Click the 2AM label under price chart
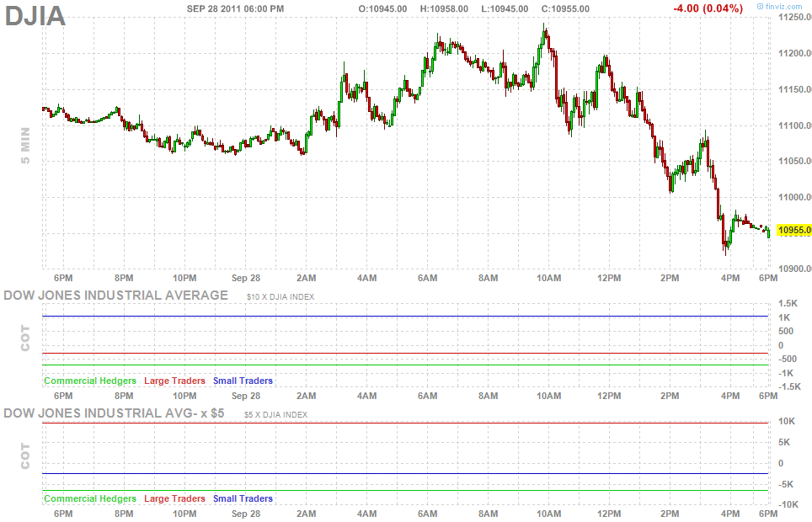Viewport: 812px width, 522px height. click(x=306, y=278)
